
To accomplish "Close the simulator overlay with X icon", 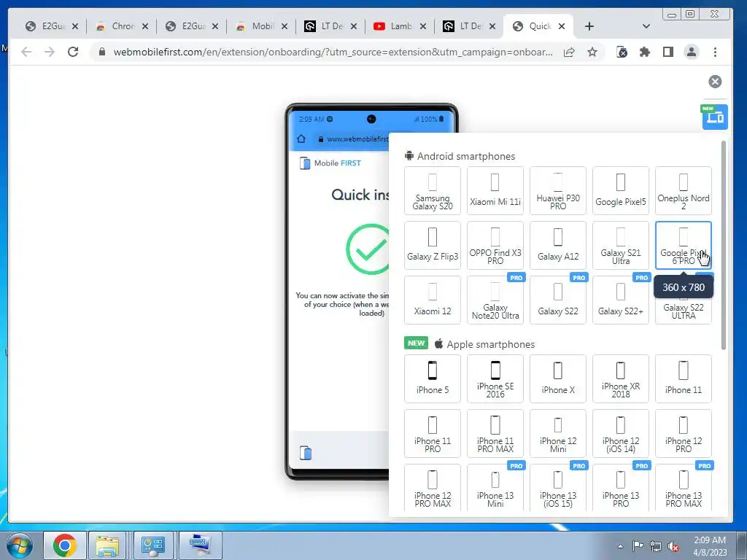I will tap(715, 82).
